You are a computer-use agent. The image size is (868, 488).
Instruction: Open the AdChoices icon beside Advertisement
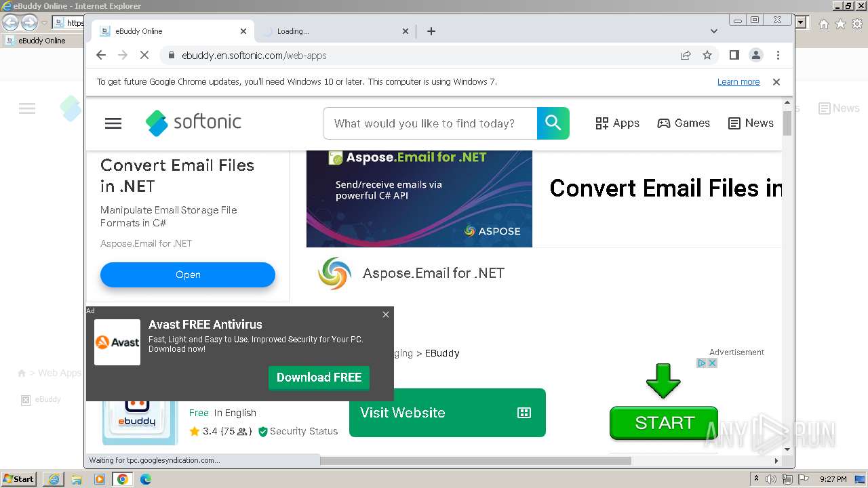[x=703, y=363]
